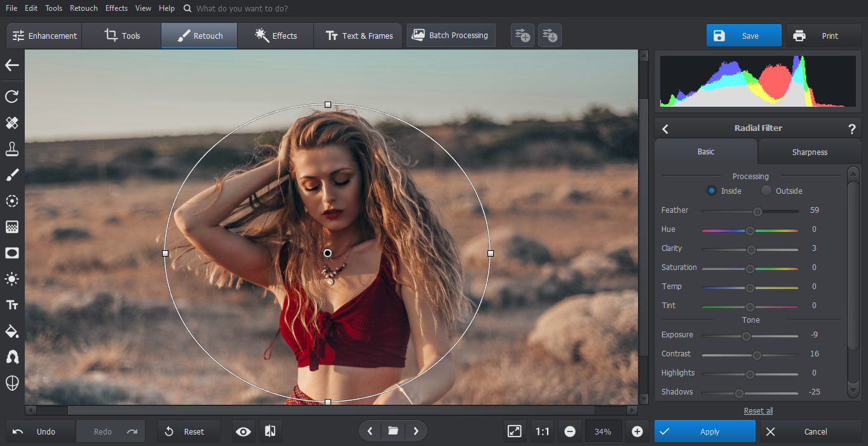Select the Clone Stamp tool
The image size is (868, 446).
[11, 149]
